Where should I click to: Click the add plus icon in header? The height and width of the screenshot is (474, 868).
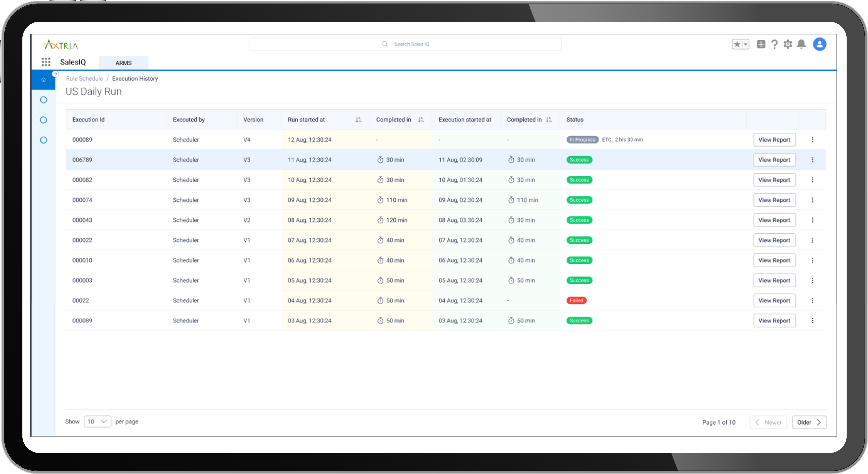[761, 44]
